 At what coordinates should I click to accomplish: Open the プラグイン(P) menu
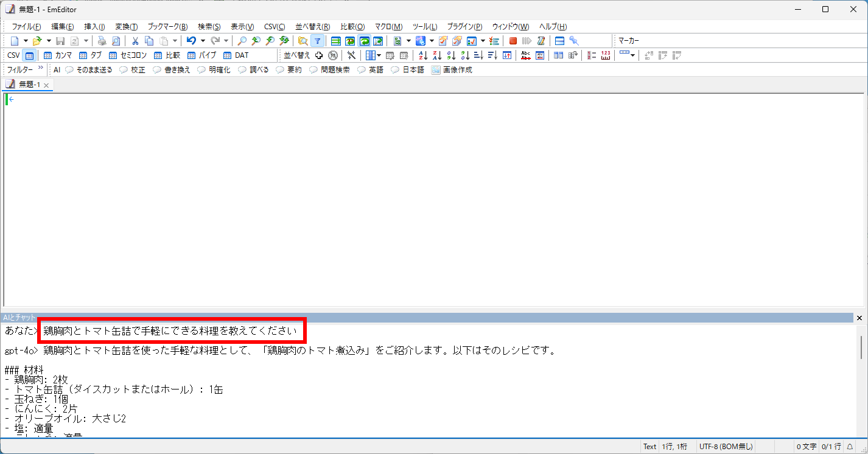click(x=464, y=27)
